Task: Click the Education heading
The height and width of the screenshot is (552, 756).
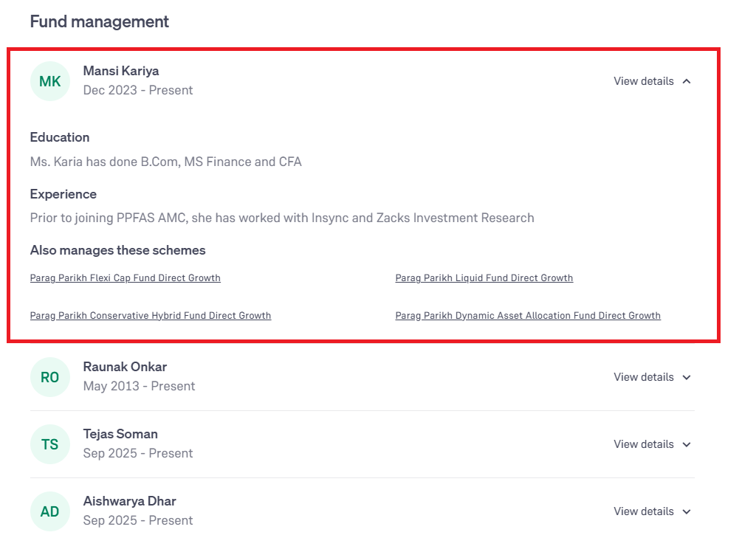Action: click(x=60, y=137)
